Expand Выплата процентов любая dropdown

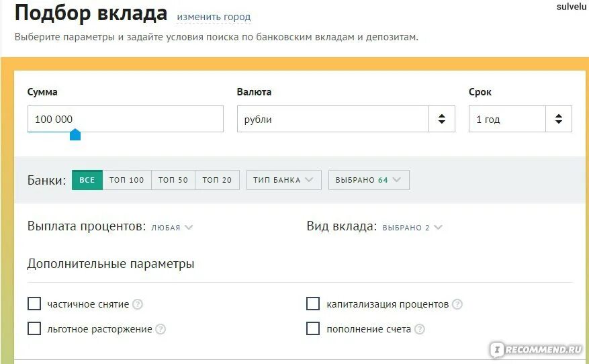(x=172, y=227)
